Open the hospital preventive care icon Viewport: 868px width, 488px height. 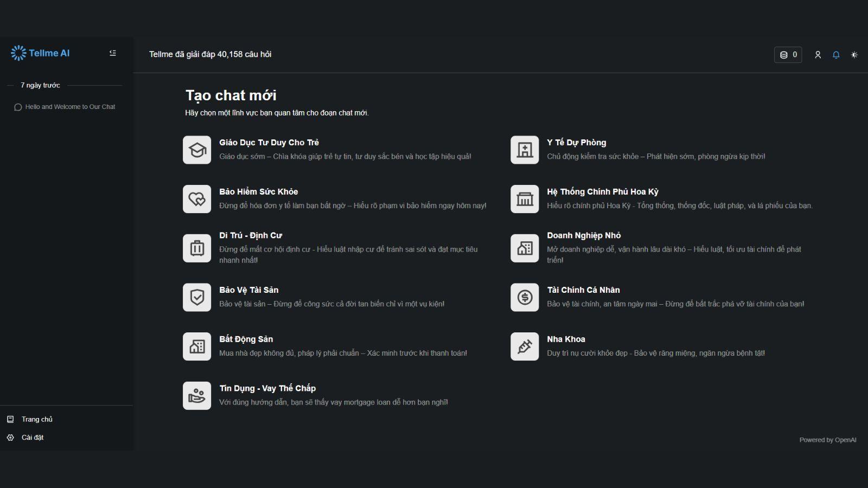[525, 150]
